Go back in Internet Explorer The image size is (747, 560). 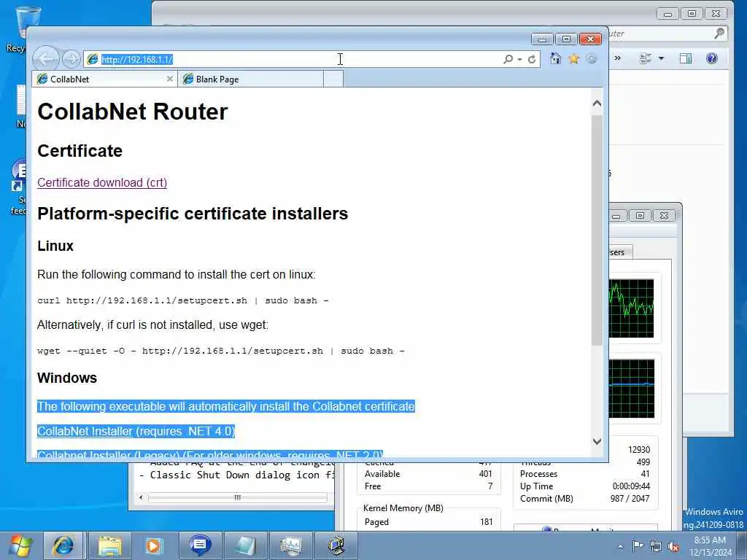click(46, 59)
